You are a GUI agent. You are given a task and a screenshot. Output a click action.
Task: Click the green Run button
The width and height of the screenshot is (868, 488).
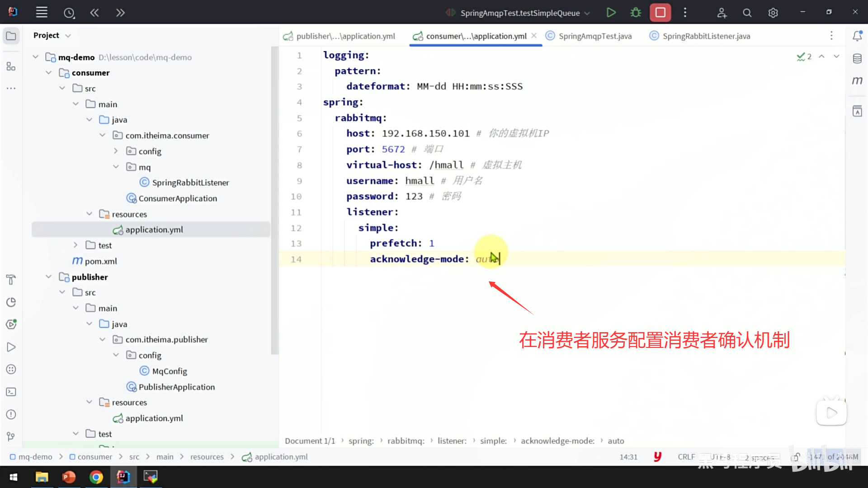[611, 13]
